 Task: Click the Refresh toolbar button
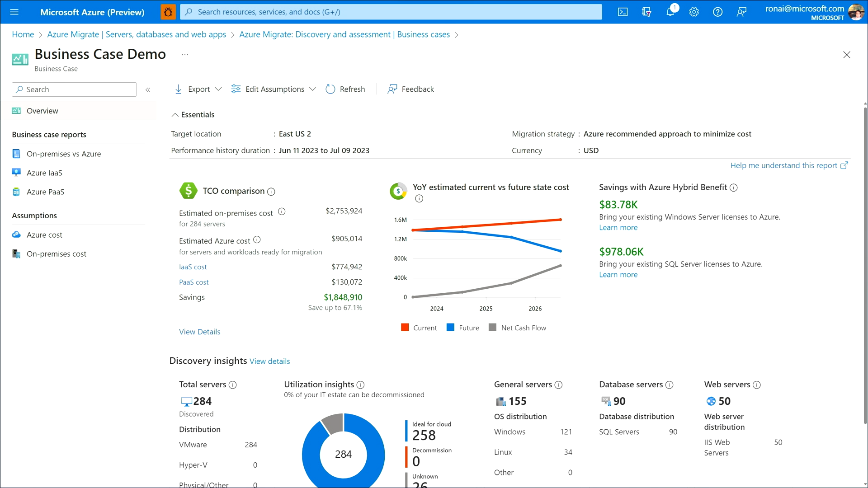click(345, 89)
